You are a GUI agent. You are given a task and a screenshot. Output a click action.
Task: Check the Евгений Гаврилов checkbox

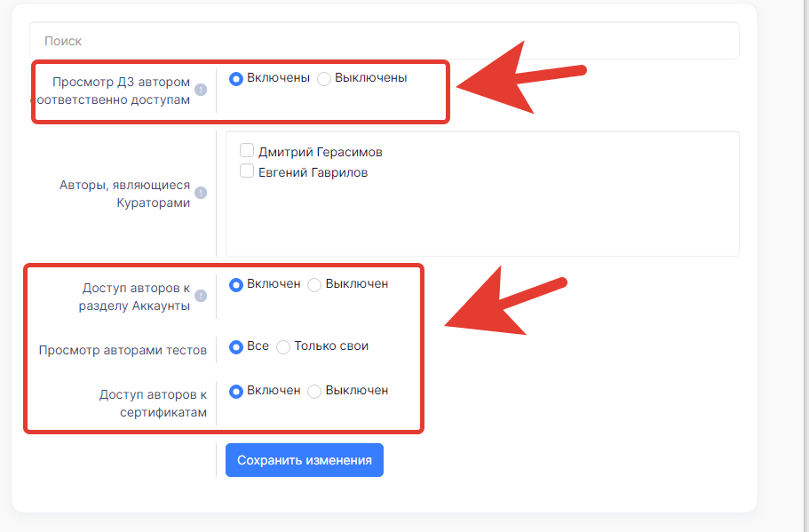(247, 171)
